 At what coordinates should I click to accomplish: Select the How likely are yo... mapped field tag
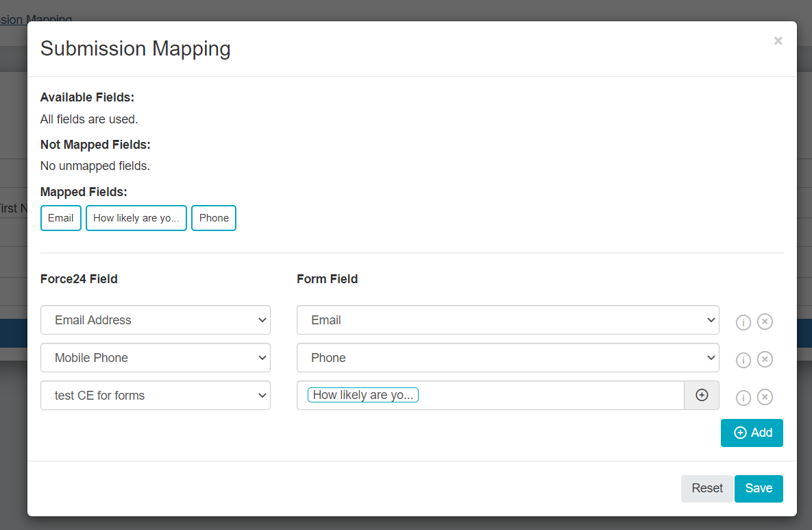tap(136, 218)
